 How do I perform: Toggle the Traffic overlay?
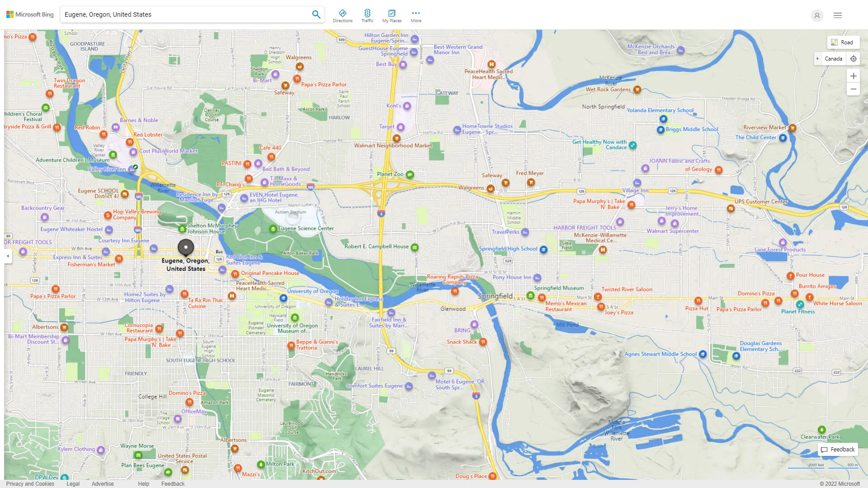tap(367, 15)
